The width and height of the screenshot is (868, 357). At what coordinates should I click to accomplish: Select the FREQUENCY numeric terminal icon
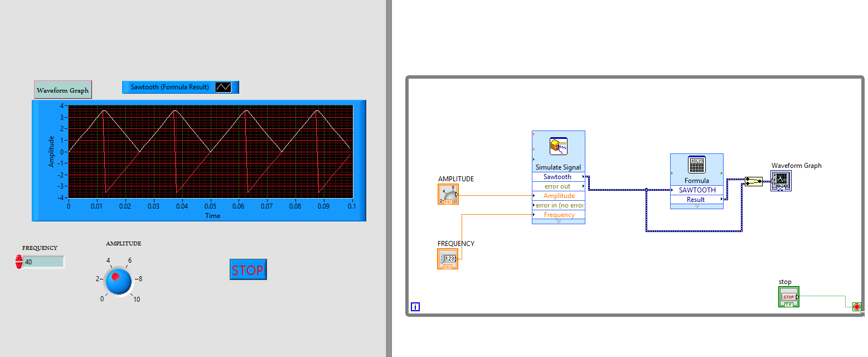coord(448,259)
